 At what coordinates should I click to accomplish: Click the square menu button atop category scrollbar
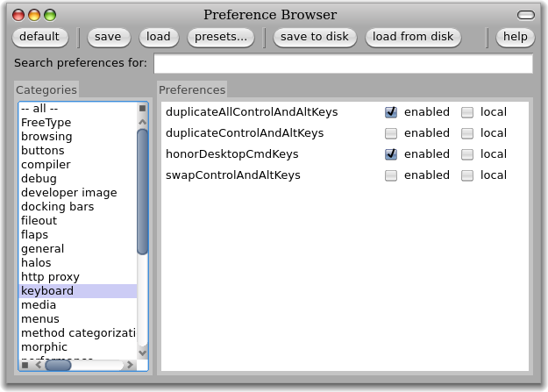142,109
